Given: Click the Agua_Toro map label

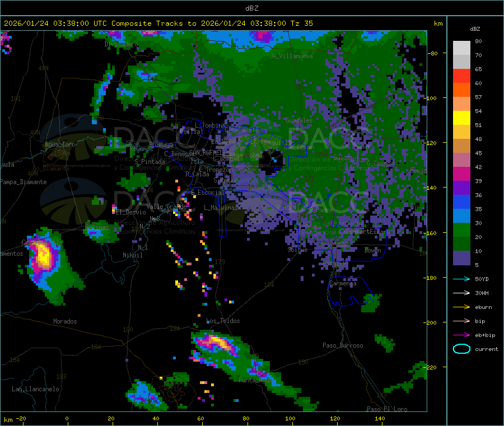Looking at the screenshot, I should tap(60, 144).
